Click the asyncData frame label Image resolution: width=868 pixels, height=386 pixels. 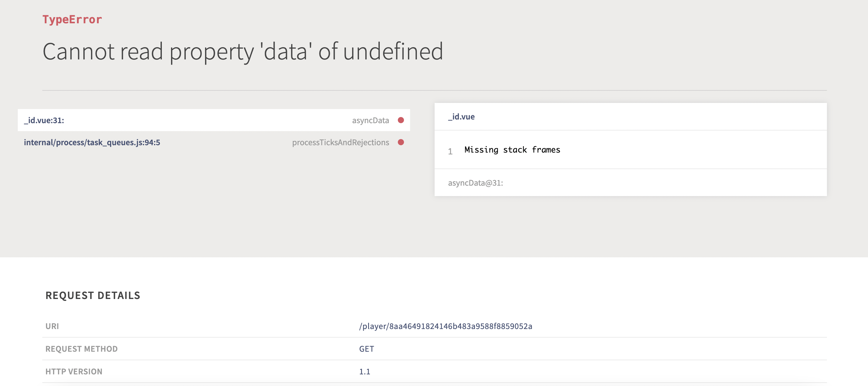371,120
